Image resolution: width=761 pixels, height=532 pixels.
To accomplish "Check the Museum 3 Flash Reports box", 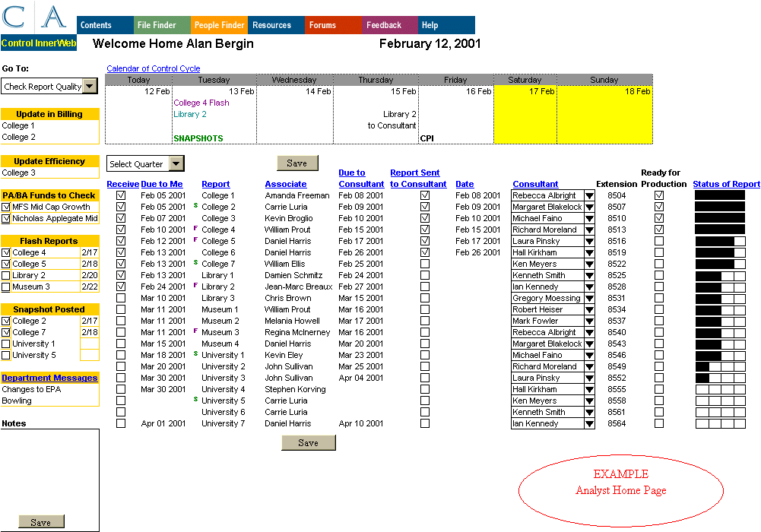I will tap(6, 287).
